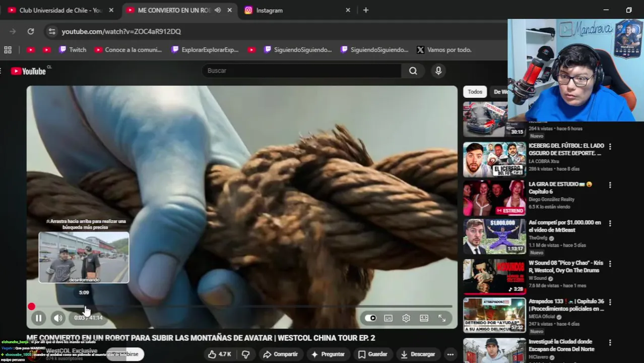Save video with Guardar button
The height and width of the screenshot is (363, 644).
click(x=372, y=354)
